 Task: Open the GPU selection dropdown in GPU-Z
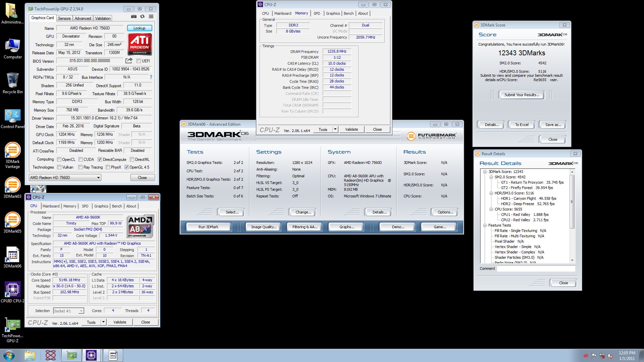point(65,178)
